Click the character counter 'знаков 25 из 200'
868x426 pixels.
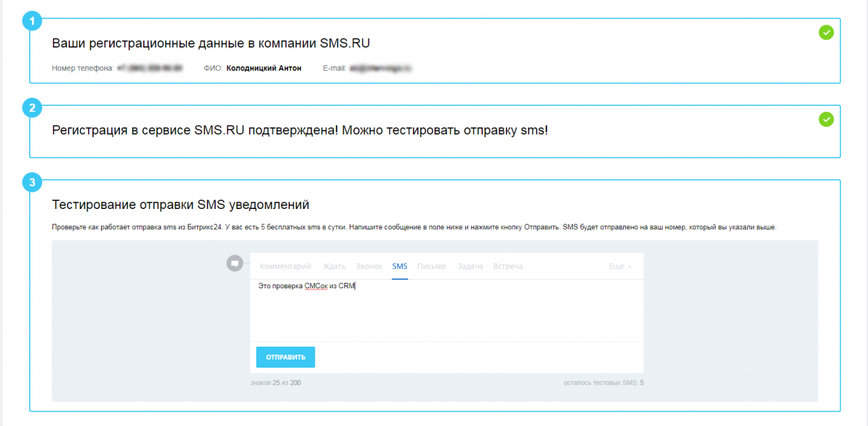275,383
